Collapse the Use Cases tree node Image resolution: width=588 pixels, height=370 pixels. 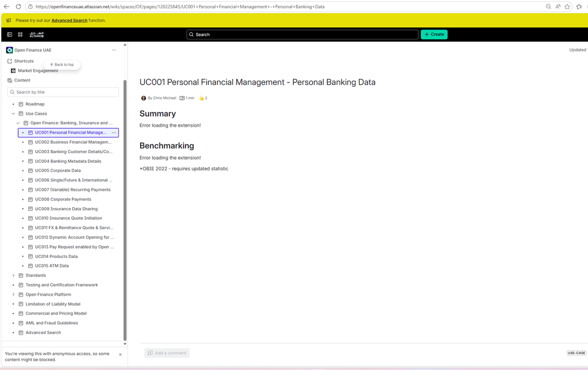tap(14, 113)
